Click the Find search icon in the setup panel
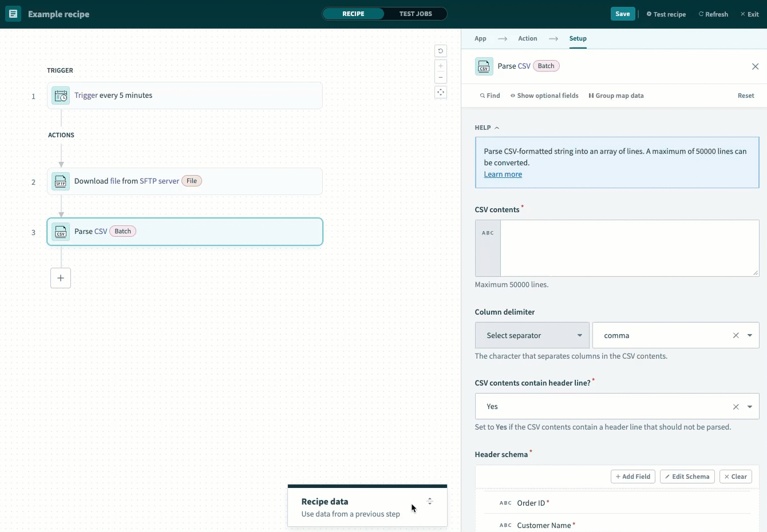The height and width of the screenshot is (532, 767). 481,96
